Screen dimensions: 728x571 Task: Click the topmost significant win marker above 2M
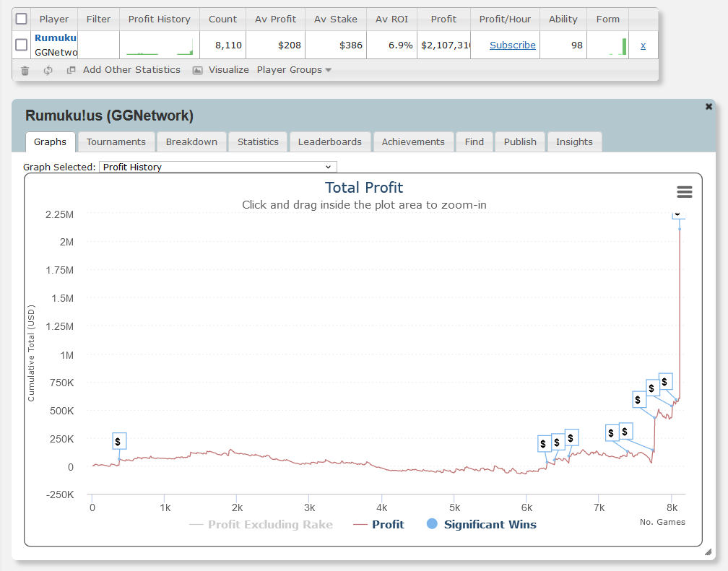(x=677, y=214)
